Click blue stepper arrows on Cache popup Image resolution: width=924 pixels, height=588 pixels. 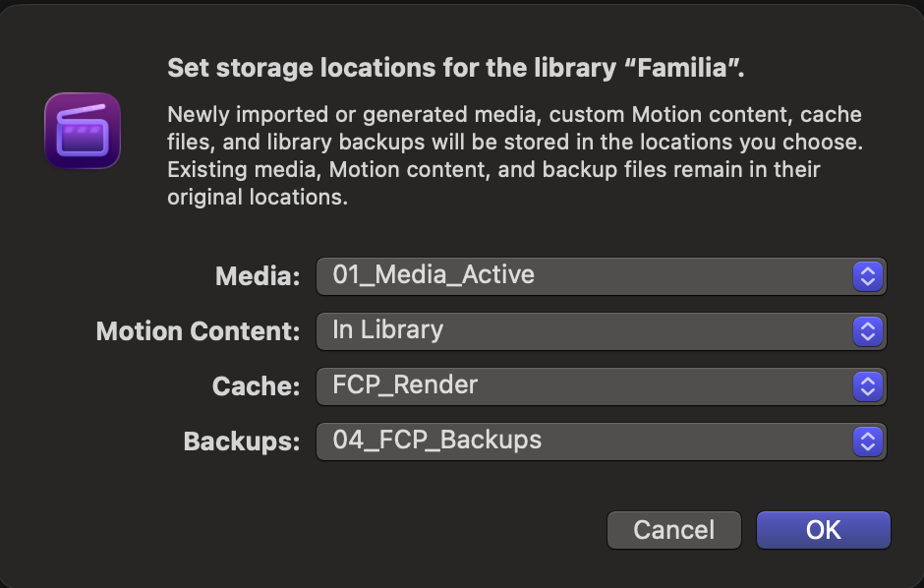[867, 386]
